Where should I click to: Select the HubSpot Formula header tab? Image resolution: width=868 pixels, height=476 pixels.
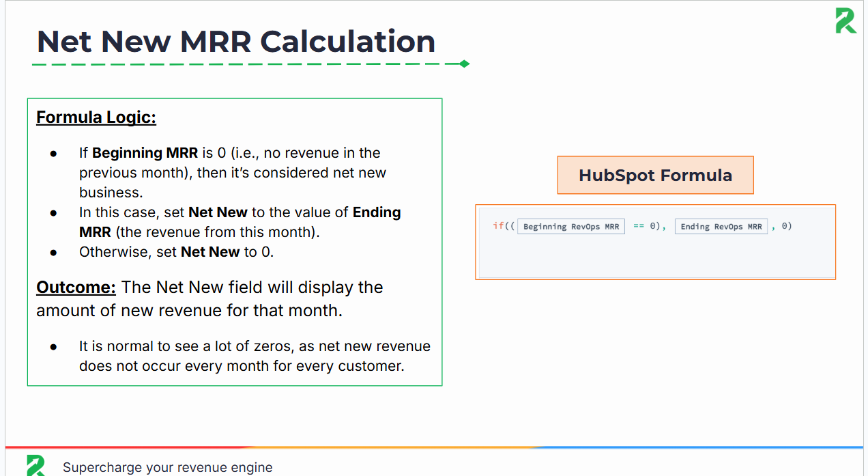[x=655, y=175]
